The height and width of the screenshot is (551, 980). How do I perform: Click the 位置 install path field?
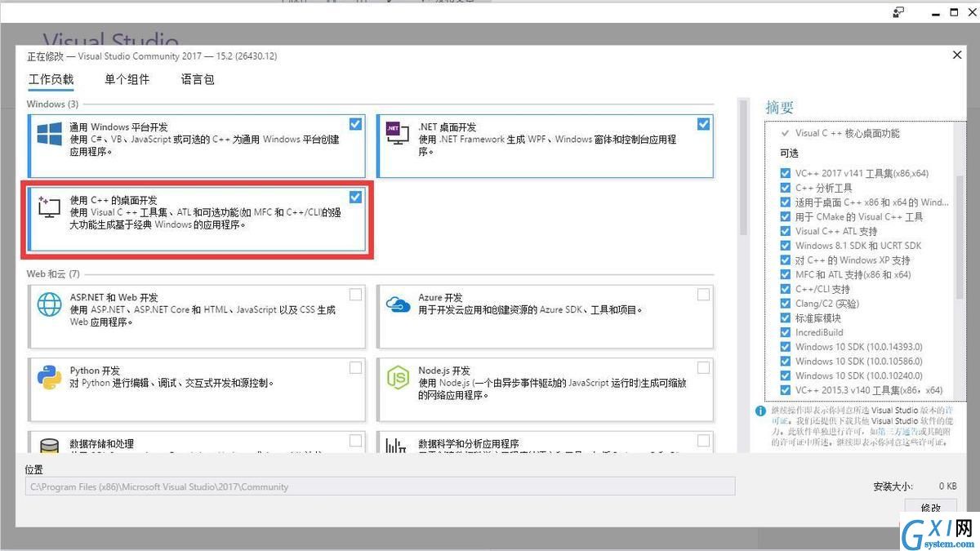pos(380,487)
